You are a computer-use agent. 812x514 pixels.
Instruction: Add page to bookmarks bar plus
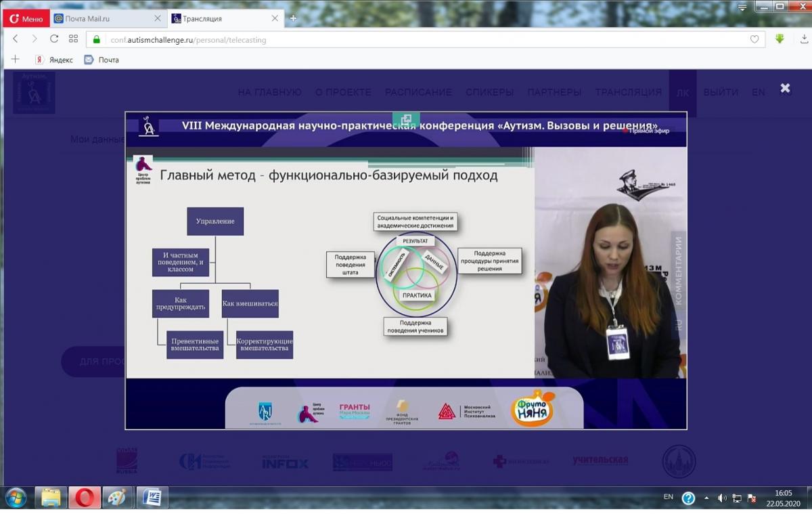(x=16, y=60)
